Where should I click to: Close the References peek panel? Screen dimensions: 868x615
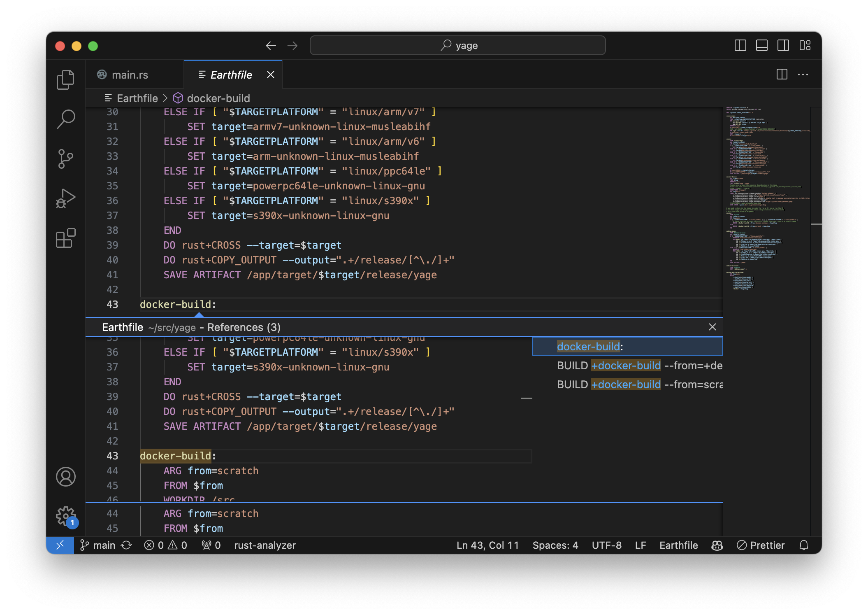pyautogui.click(x=713, y=327)
